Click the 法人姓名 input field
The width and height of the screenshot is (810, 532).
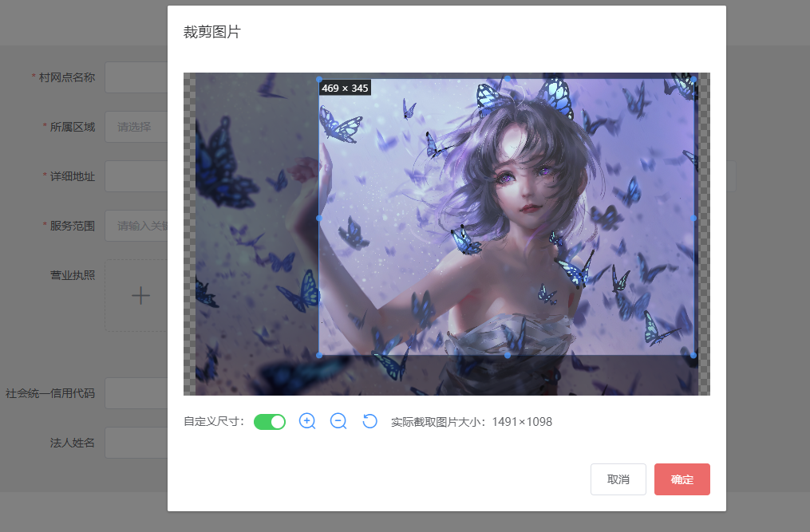[x=136, y=443]
